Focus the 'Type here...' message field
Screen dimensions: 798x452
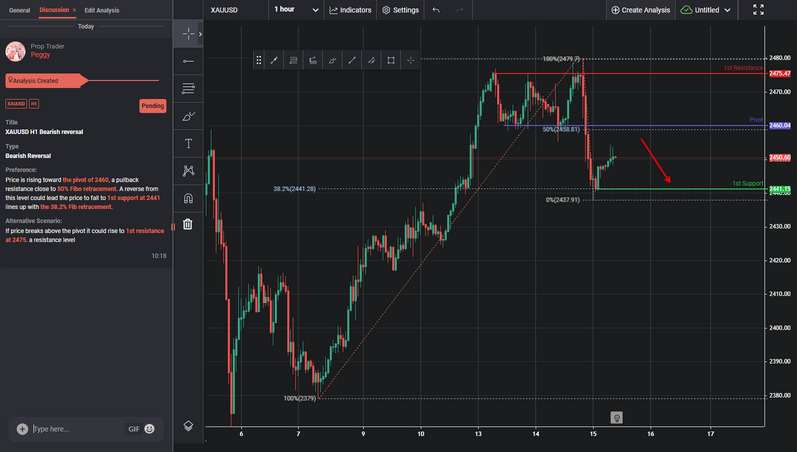tap(76, 429)
